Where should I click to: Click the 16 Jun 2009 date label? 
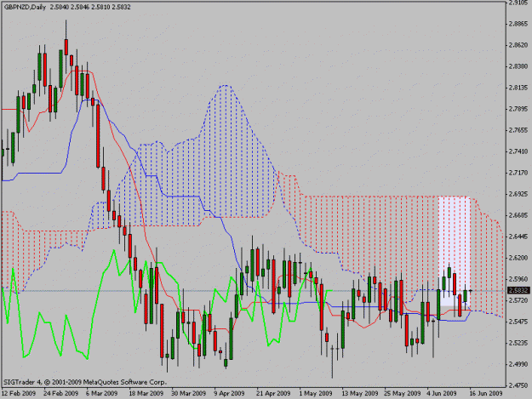click(x=485, y=393)
